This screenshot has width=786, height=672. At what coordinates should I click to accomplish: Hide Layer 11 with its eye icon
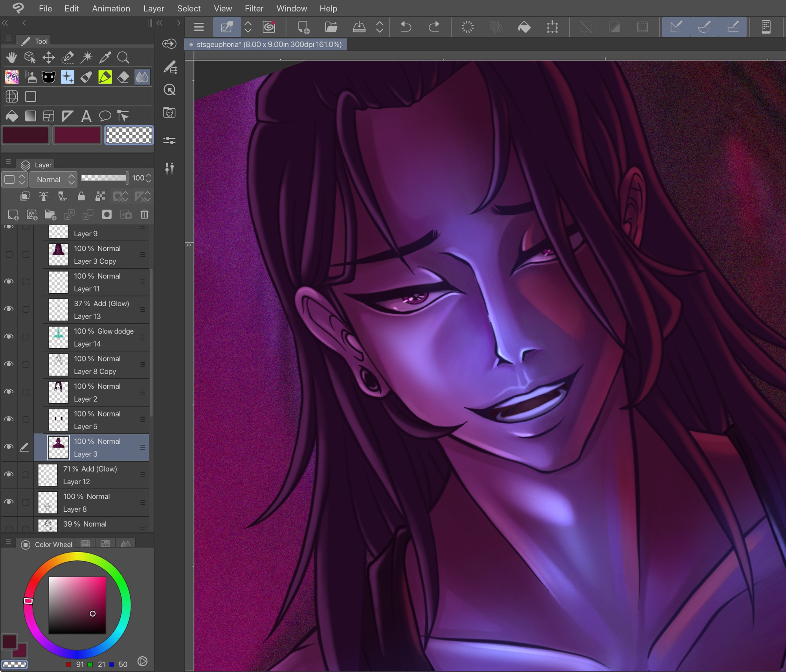click(9, 282)
